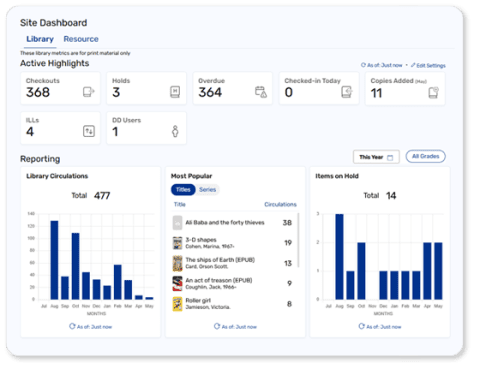The width and height of the screenshot is (480, 369).
Task: Open Ali Baba and the forty thieves
Action: pyautogui.click(x=225, y=222)
